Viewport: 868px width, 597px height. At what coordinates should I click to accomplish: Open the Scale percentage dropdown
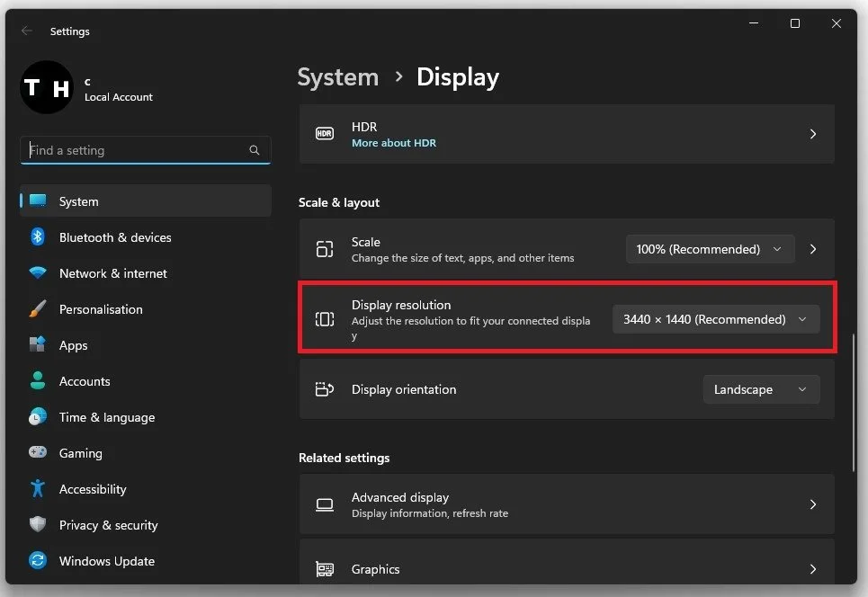coord(710,249)
